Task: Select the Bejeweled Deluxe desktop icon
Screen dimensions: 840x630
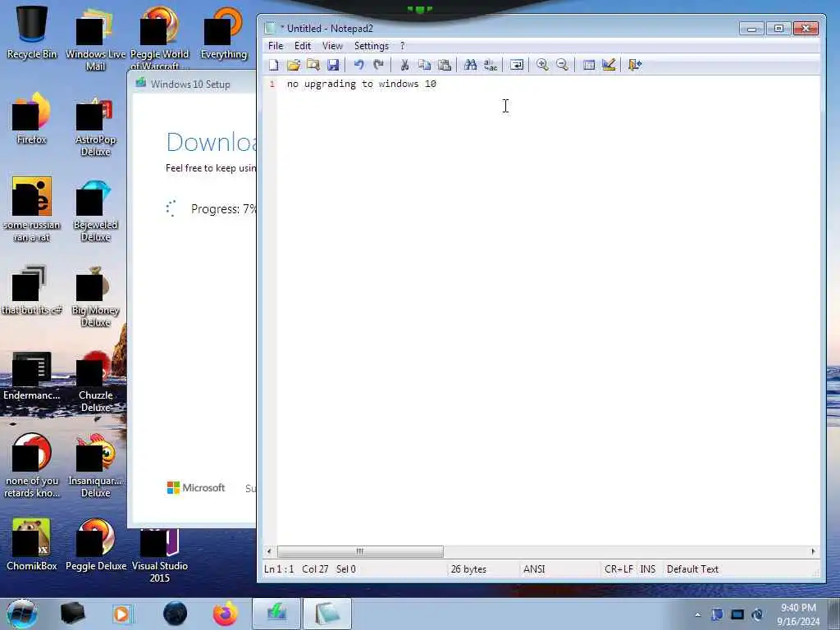Action: click(x=95, y=210)
